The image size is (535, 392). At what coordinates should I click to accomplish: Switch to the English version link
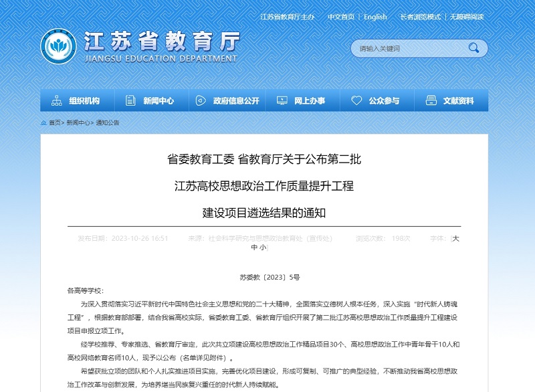click(375, 17)
